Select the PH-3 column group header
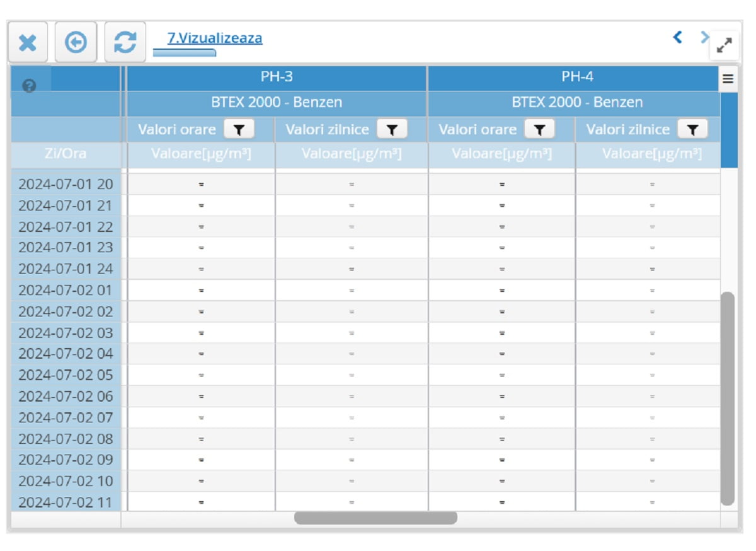Viewport: 756px width, 551px height. (x=277, y=77)
